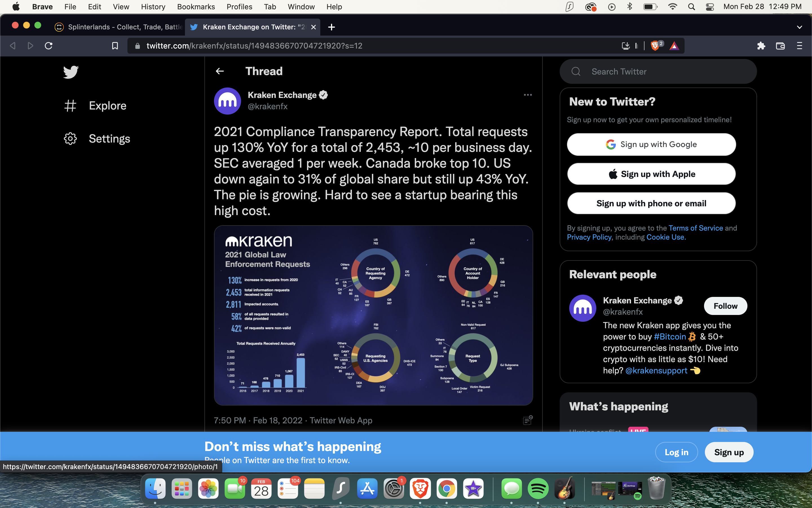Open Brave Shields panel
This screenshot has height=508, width=812.
655,46
